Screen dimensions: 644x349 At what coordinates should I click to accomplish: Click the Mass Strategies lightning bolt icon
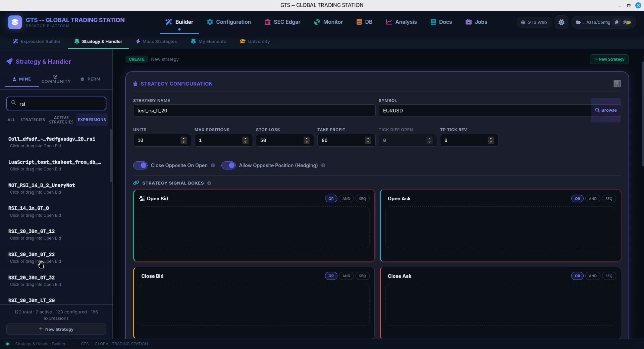point(138,41)
